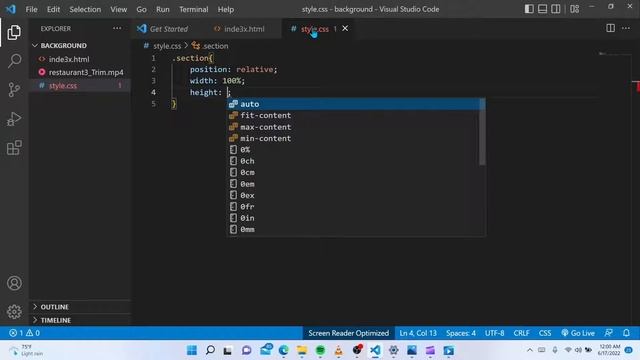Open the Terminal menu
Screen dimensions: 640x360
[x=193, y=9]
